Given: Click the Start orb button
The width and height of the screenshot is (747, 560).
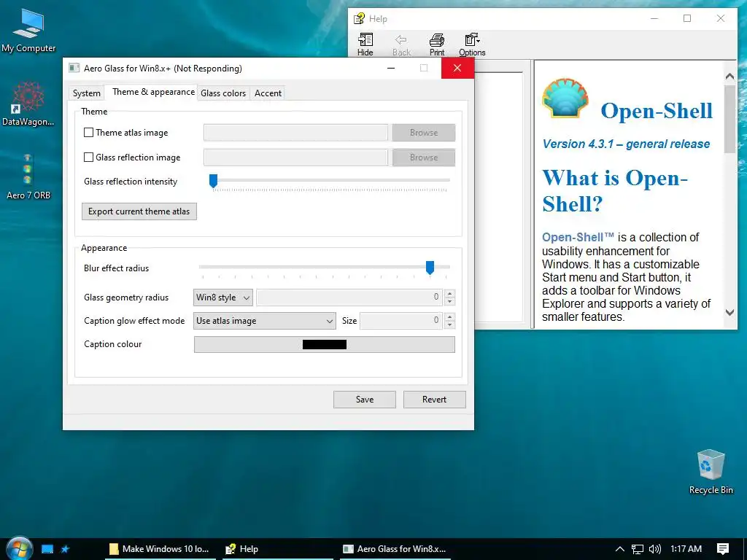Looking at the screenshot, I should (x=18, y=548).
